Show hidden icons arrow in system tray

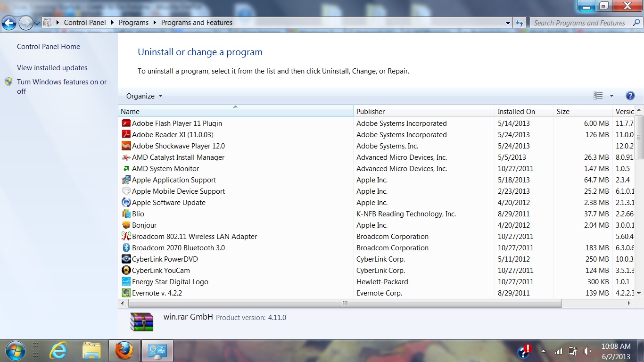(x=543, y=351)
